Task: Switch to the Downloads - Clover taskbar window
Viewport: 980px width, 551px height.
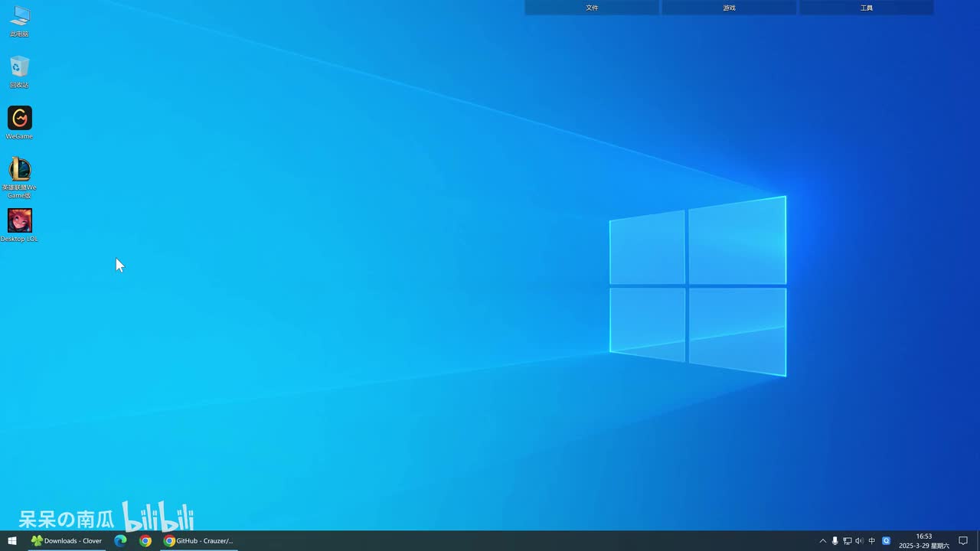Action: (x=67, y=541)
